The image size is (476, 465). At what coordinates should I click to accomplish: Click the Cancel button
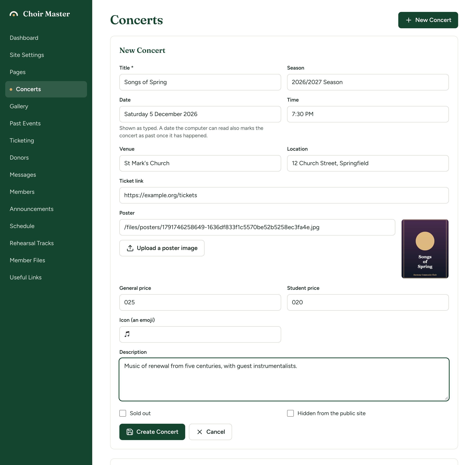tap(210, 432)
